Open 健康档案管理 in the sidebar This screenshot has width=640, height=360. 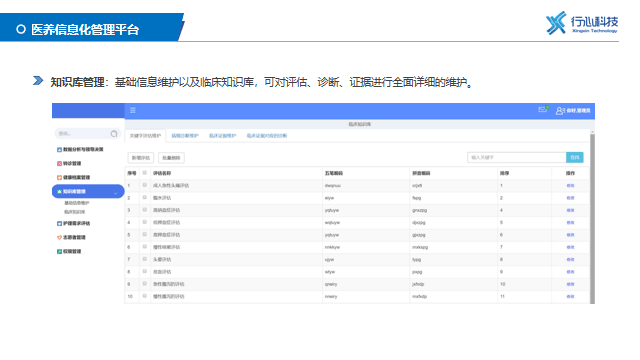point(76,178)
